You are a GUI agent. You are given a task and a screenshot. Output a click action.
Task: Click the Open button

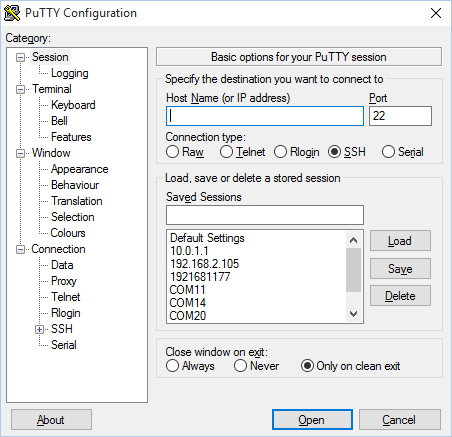312,420
